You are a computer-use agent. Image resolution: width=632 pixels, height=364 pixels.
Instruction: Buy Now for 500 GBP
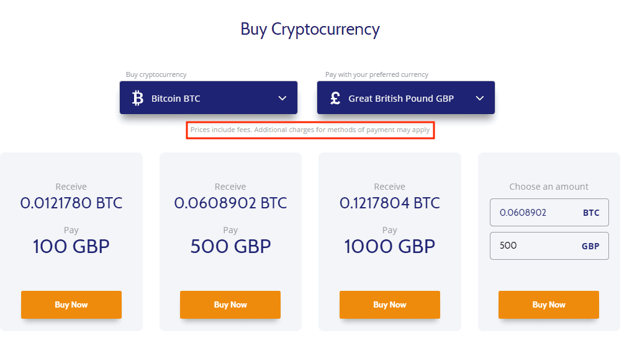(x=230, y=305)
